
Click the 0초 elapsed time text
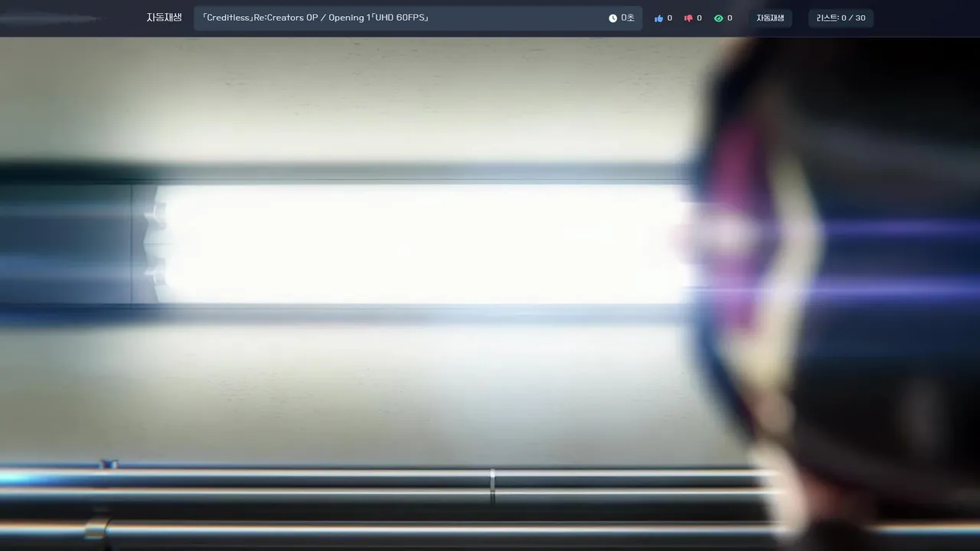tap(627, 18)
